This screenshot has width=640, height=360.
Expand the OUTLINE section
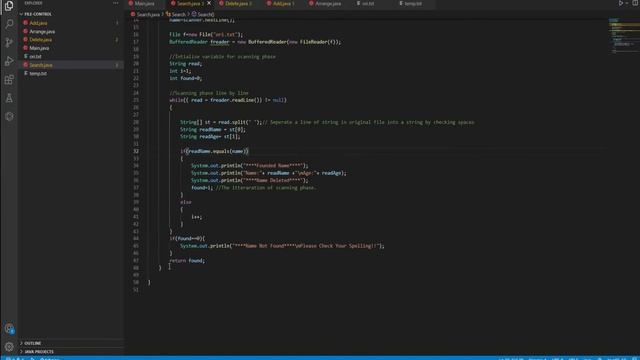point(33,343)
